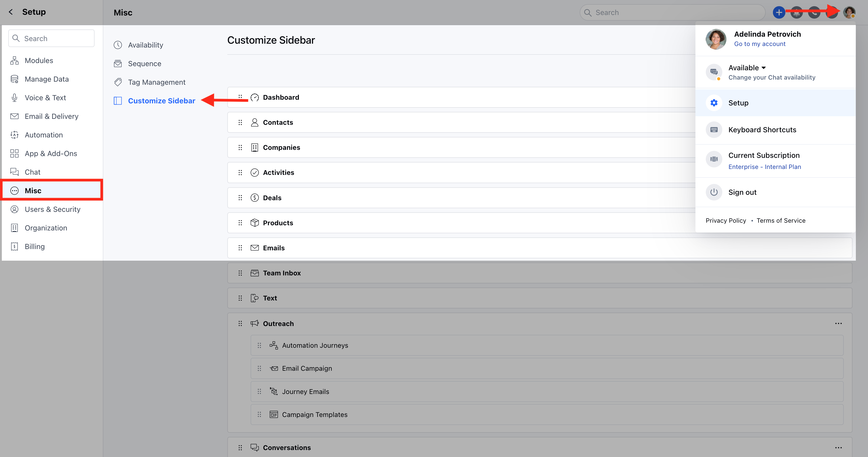
Task: Click the back arrow next to Setup
Action: (x=11, y=12)
